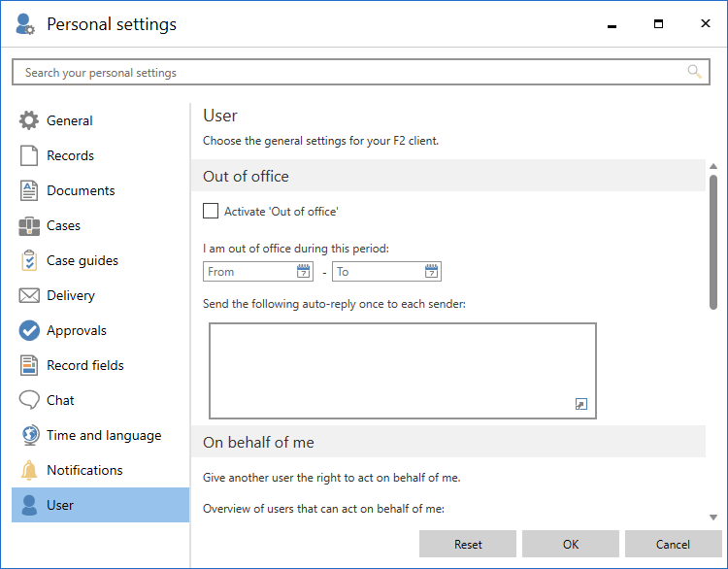
Task: Select the Approvals checkmark icon
Action: [29, 331]
